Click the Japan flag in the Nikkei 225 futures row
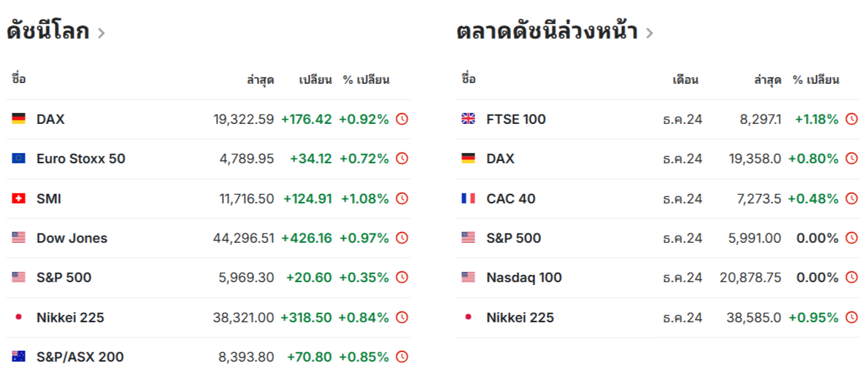Image resolution: width=868 pixels, height=369 pixels. click(x=469, y=317)
